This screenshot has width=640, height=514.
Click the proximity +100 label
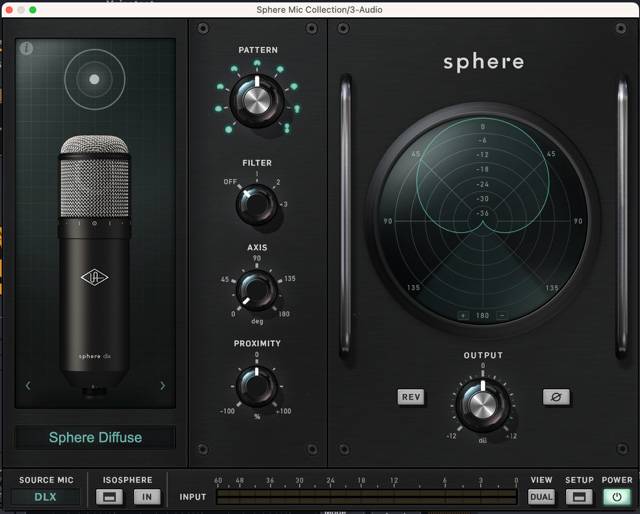click(x=283, y=411)
